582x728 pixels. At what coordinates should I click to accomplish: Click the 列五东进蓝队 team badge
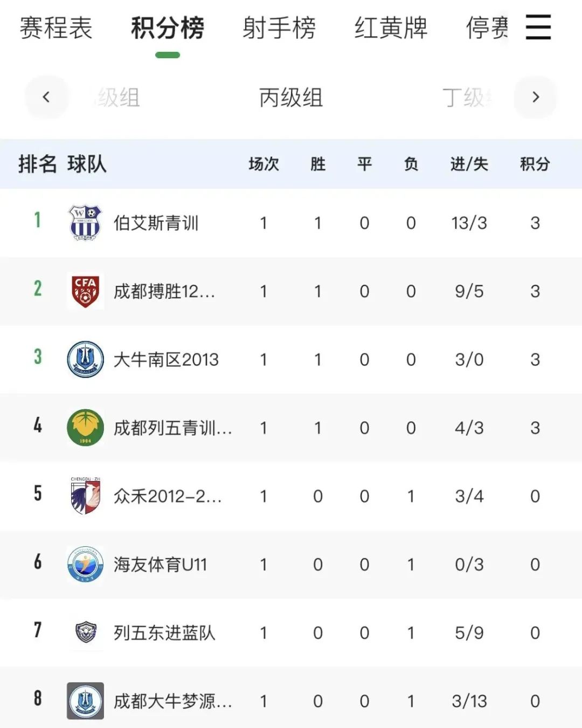coord(86,633)
